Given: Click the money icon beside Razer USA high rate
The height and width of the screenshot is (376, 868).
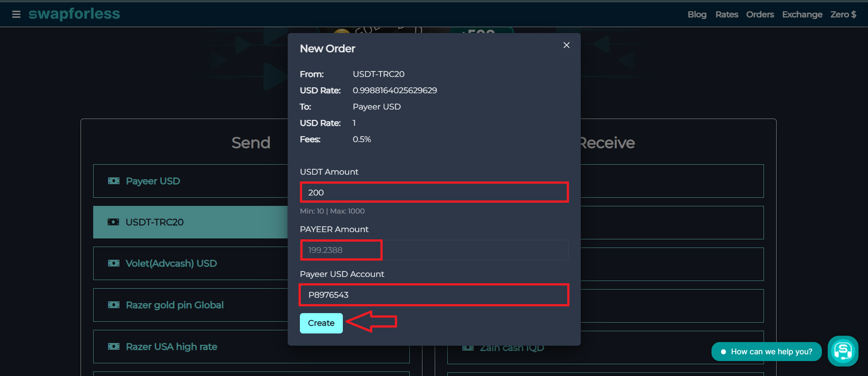Looking at the screenshot, I should click(114, 347).
